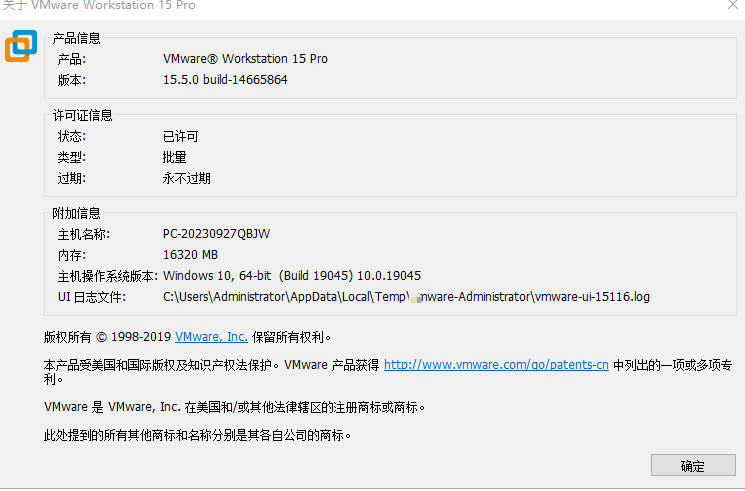Click the 内存: label
This screenshot has width=745, height=491.
[72, 255]
